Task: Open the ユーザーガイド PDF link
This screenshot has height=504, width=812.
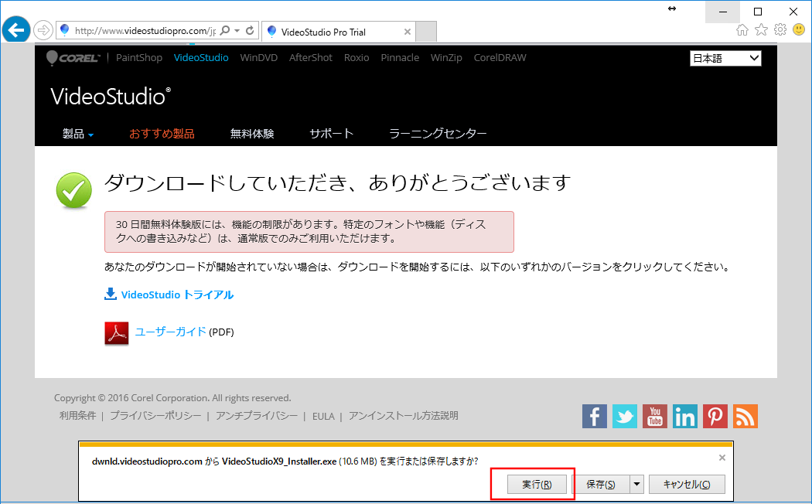Action: (x=170, y=332)
